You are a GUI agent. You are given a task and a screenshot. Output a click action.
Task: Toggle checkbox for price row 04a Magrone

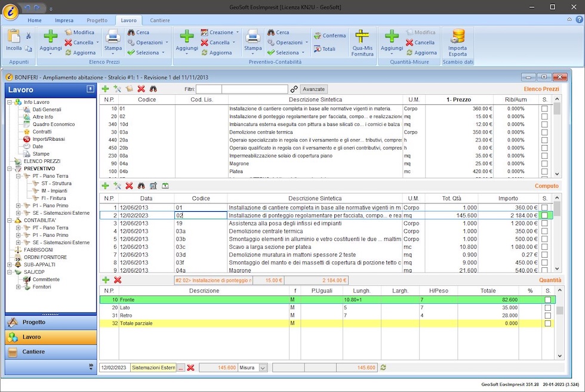pos(544,163)
